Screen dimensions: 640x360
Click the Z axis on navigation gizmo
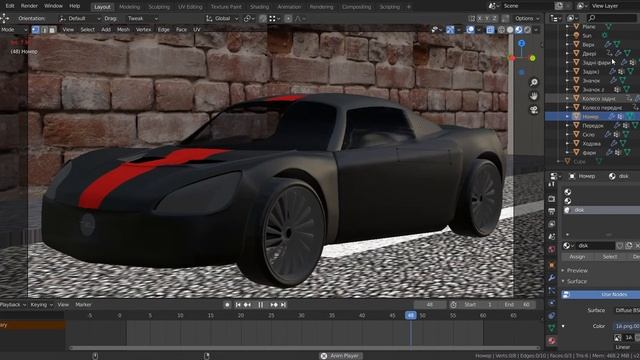(522, 43)
